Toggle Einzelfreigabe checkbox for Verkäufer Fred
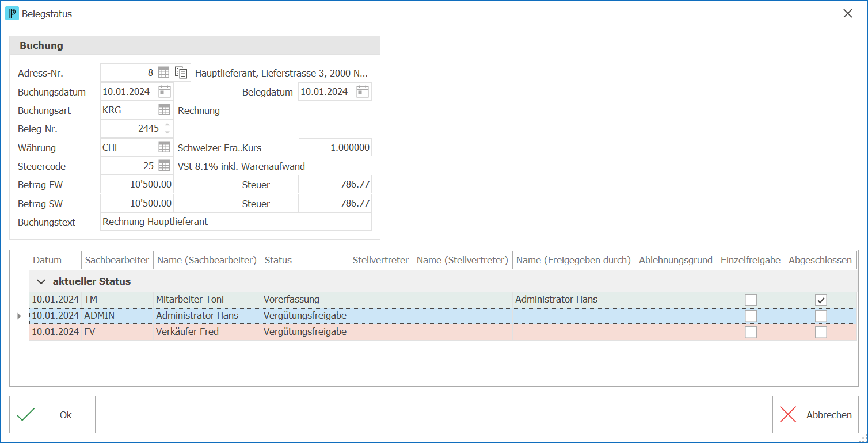Viewport: 868px width, 443px height. 751,332
